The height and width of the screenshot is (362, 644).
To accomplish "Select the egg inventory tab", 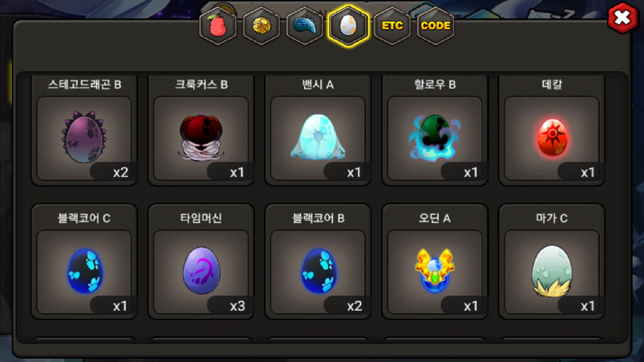I will click(348, 26).
